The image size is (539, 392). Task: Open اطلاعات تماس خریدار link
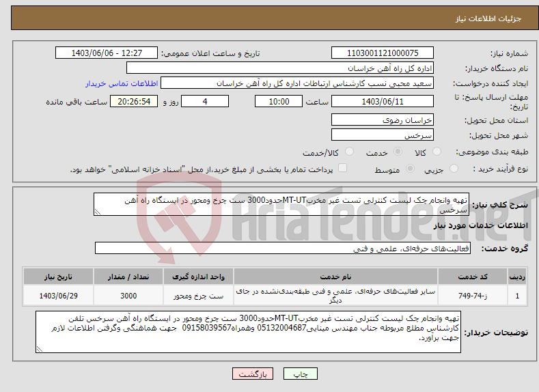122,83
